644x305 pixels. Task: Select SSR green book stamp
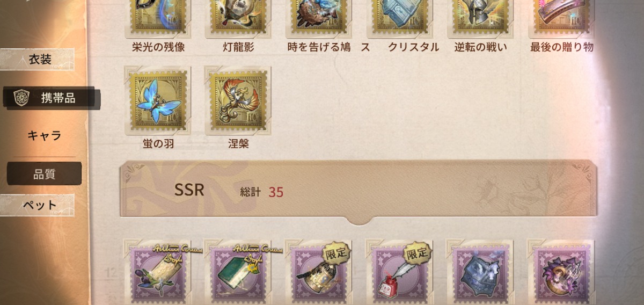point(238,272)
